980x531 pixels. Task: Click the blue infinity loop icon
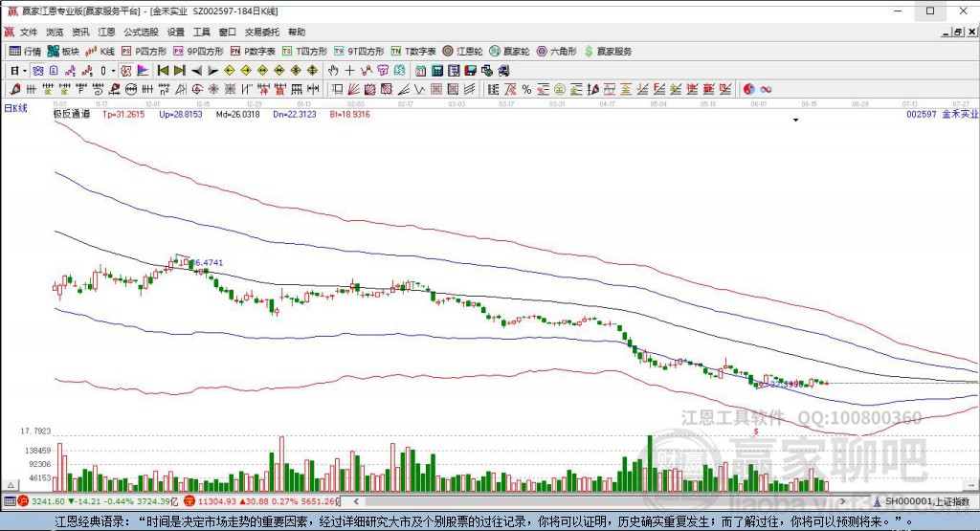coord(766,89)
